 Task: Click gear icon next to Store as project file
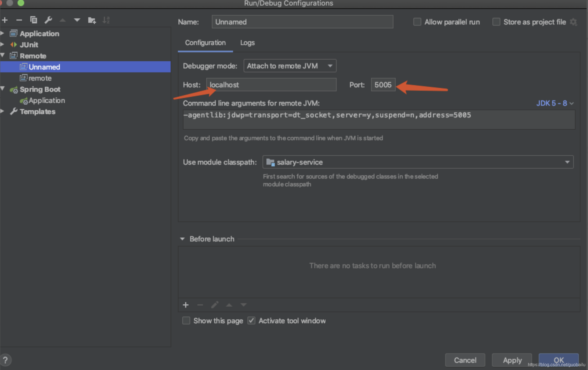tap(574, 22)
